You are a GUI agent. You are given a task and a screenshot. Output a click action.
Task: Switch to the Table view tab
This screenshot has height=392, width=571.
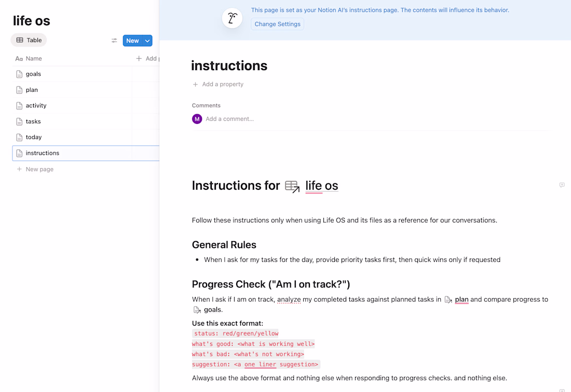point(29,40)
